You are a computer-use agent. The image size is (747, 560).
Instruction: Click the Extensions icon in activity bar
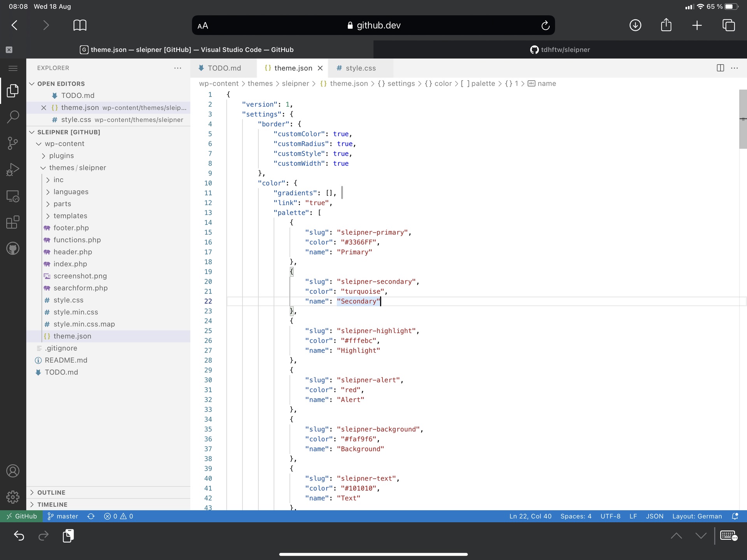tap(13, 222)
